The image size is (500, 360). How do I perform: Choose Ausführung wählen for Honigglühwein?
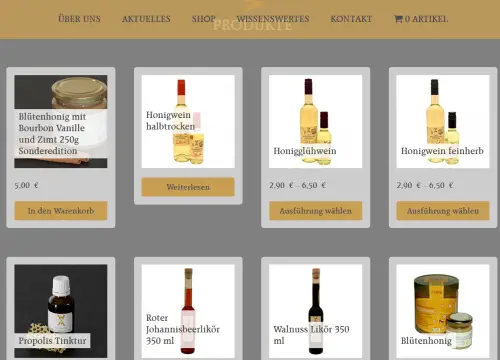coord(315,211)
